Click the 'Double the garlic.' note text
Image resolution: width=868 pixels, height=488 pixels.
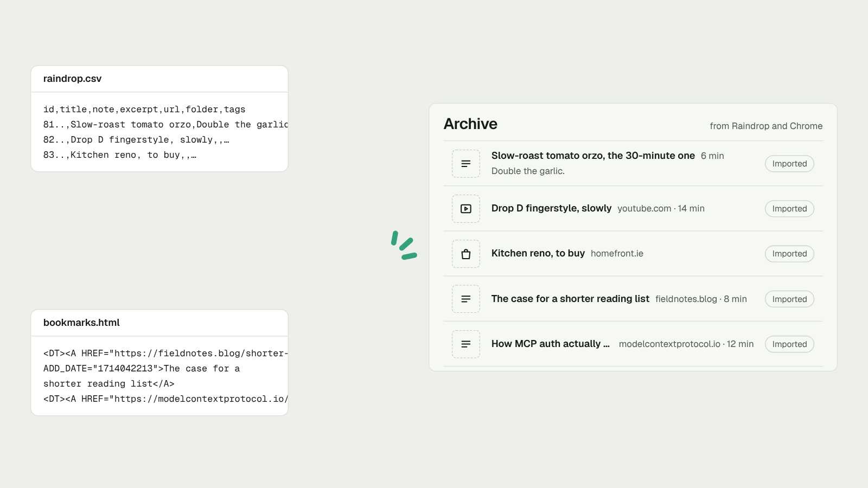(528, 171)
